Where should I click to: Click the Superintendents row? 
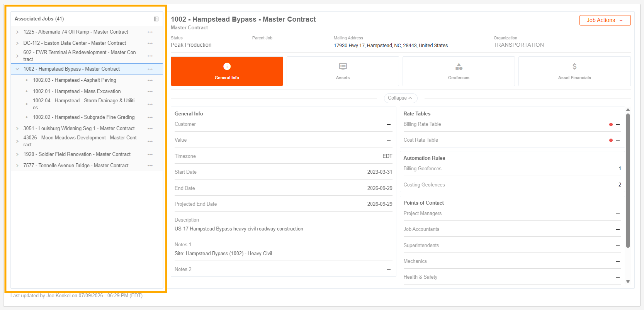coord(512,246)
